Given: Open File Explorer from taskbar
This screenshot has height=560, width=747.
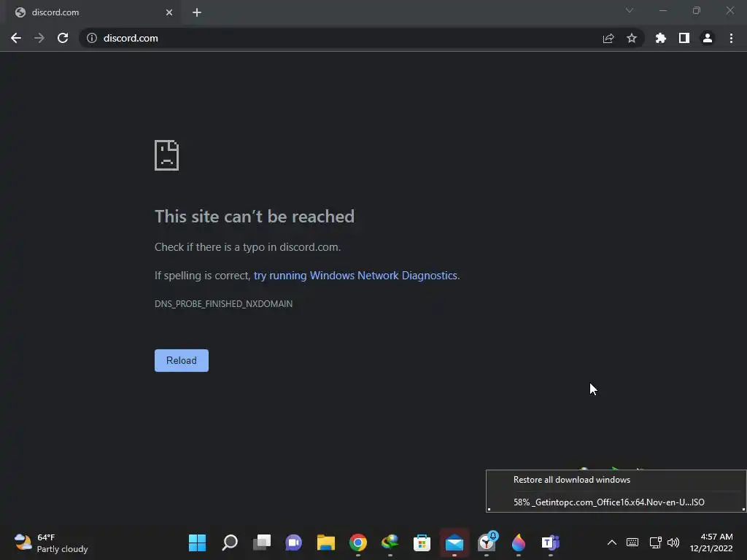Looking at the screenshot, I should point(326,542).
